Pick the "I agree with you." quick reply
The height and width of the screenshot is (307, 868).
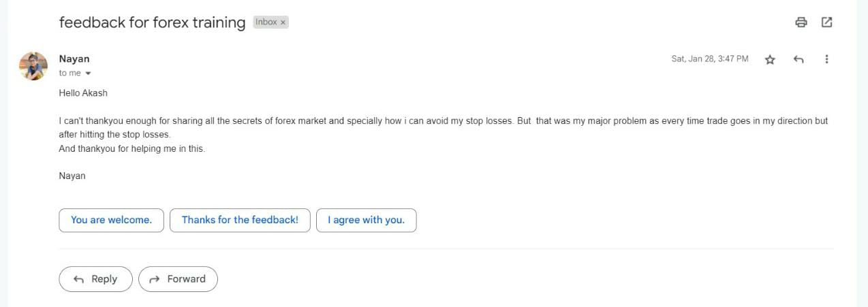[366, 220]
